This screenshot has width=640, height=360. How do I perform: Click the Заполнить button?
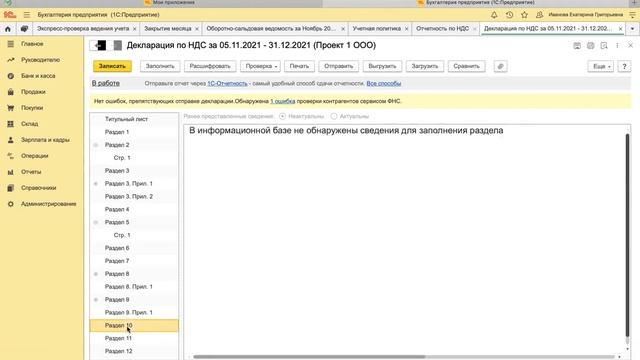(x=160, y=66)
